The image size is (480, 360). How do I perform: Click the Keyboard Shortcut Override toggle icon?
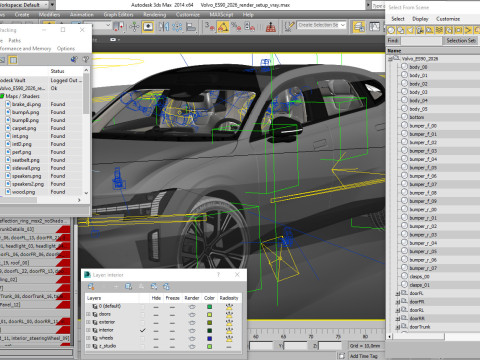[148, 27]
